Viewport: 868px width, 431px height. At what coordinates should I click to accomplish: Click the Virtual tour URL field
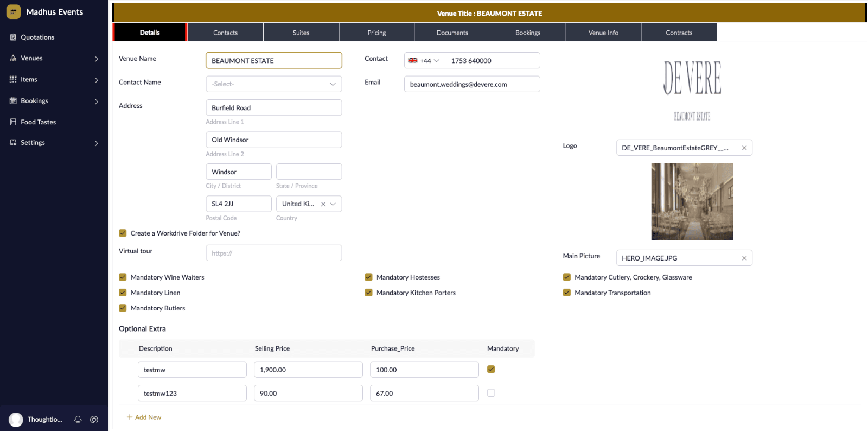pyautogui.click(x=273, y=253)
